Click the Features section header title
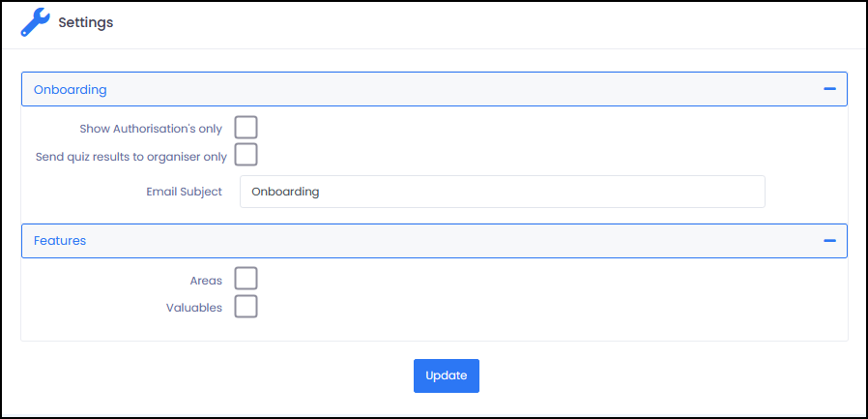 pos(60,241)
